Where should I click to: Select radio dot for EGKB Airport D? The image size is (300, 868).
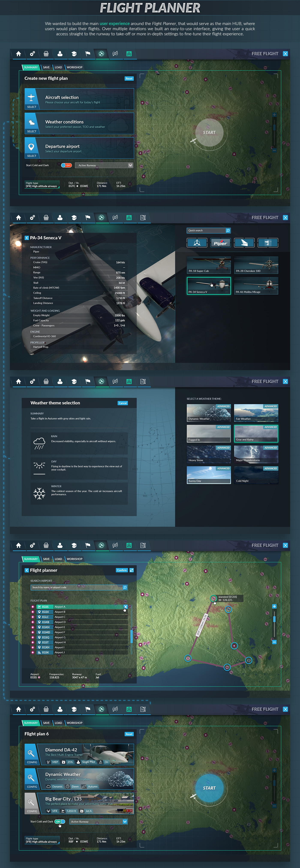click(x=33, y=622)
